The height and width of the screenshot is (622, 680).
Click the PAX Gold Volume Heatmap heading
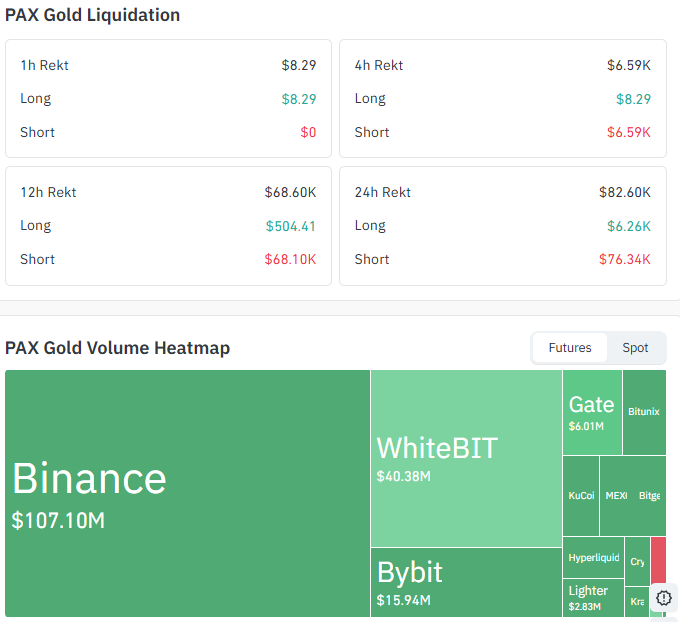pos(118,348)
